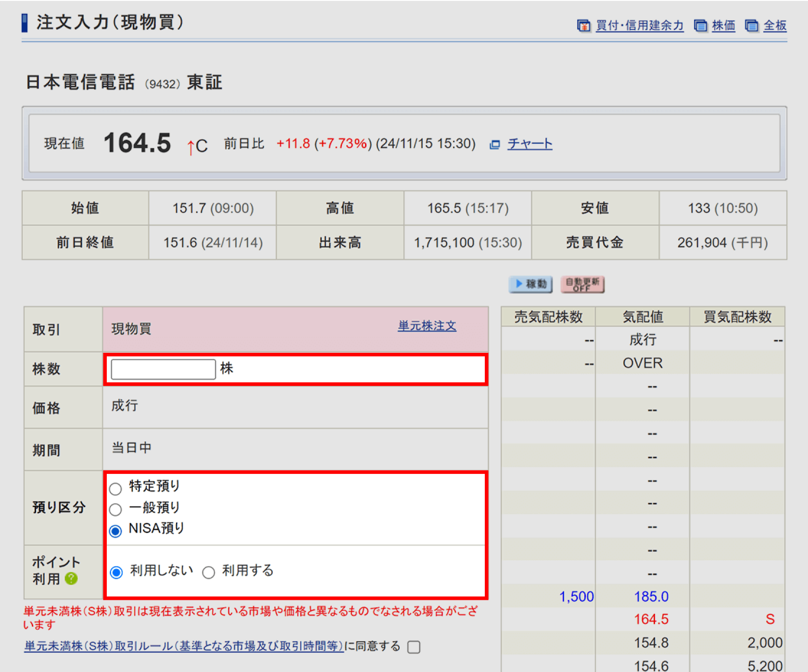Viewport: 808px width, 672px height.
Task: Toggle the 自動更新 OFF button
Action: pyautogui.click(x=582, y=284)
